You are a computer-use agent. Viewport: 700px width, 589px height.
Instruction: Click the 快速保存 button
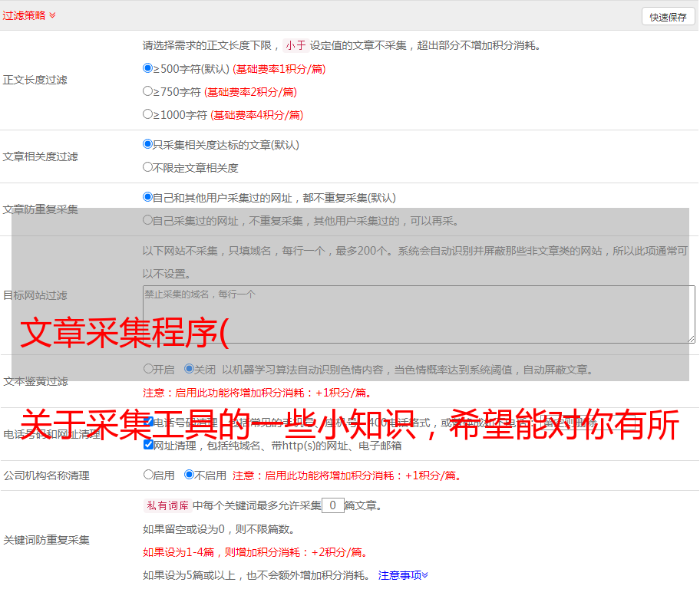[668, 17]
